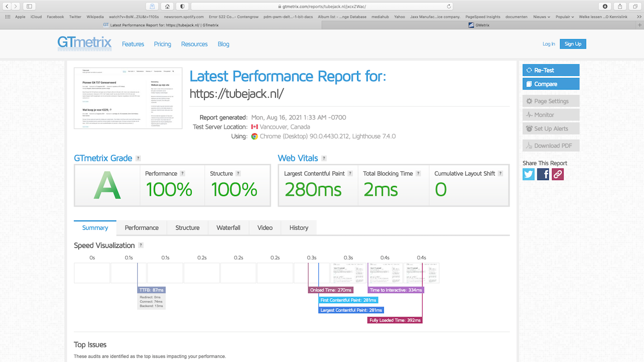
Task: Click the GTmetrix logo
Action: point(85,43)
